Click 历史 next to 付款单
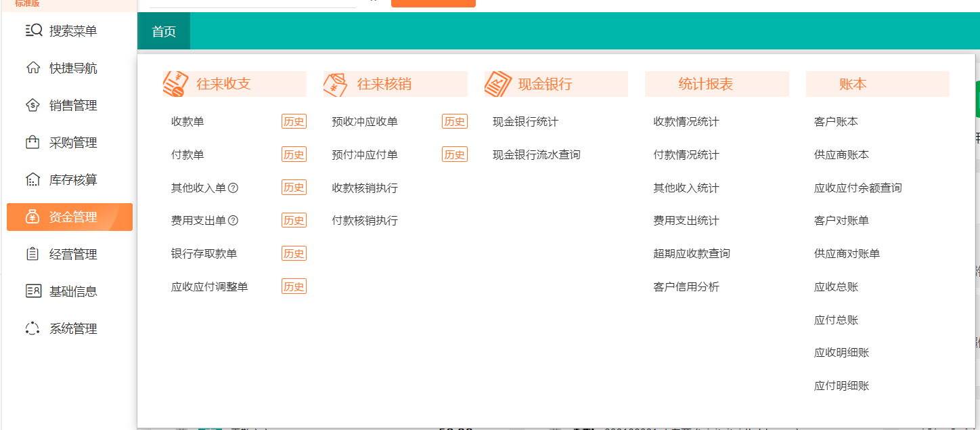The image size is (980, 430). [294, 154]
